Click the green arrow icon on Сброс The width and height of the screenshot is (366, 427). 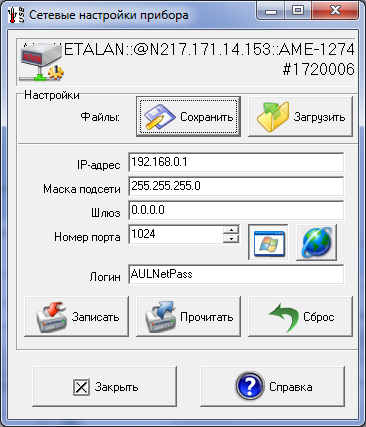tap(284, 317)
